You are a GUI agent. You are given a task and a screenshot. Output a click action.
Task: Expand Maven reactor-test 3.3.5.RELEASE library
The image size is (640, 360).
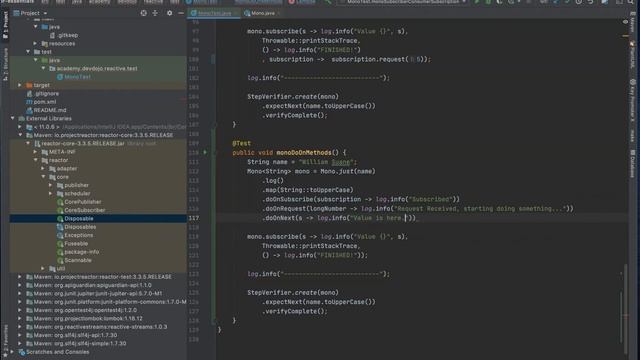pos(20,277)
